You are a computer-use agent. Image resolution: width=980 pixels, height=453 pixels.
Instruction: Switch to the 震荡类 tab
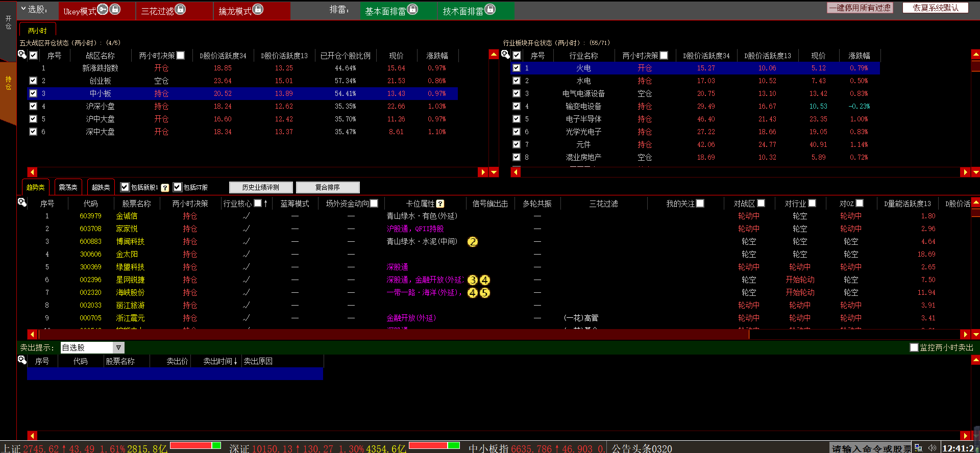coord(68,187)
